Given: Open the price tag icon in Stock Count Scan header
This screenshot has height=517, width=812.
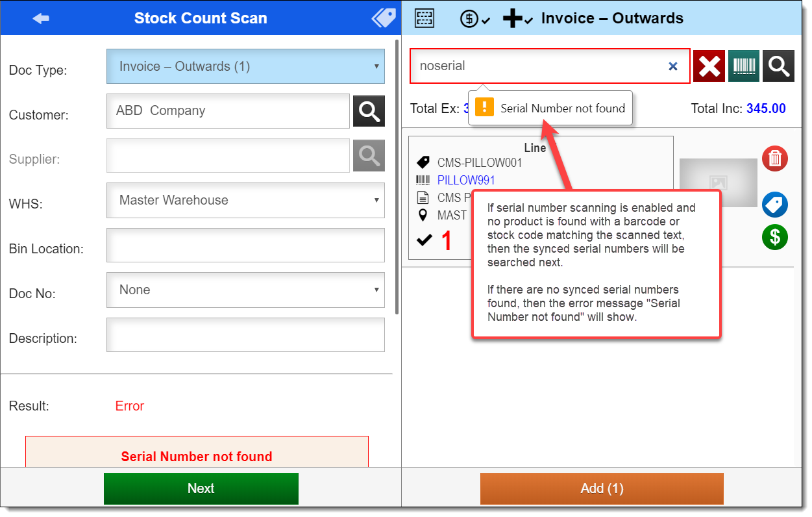Looking at the screenshot, I should [x=384, y=18].
